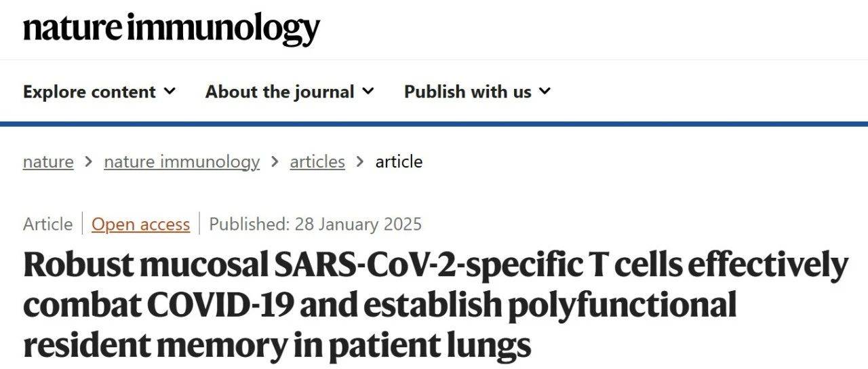This screenshot has height=369, width=868.
Task: Click the vertical separator before Open access
Action: point(82,224)
